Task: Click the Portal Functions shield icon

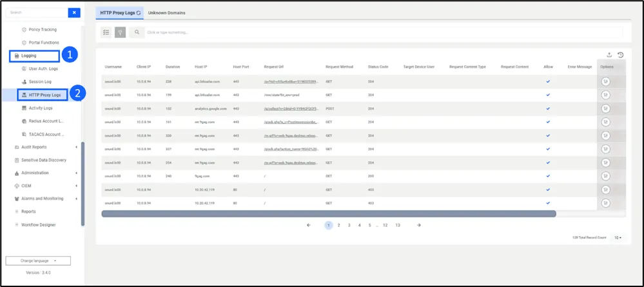Action: (24, 43)
